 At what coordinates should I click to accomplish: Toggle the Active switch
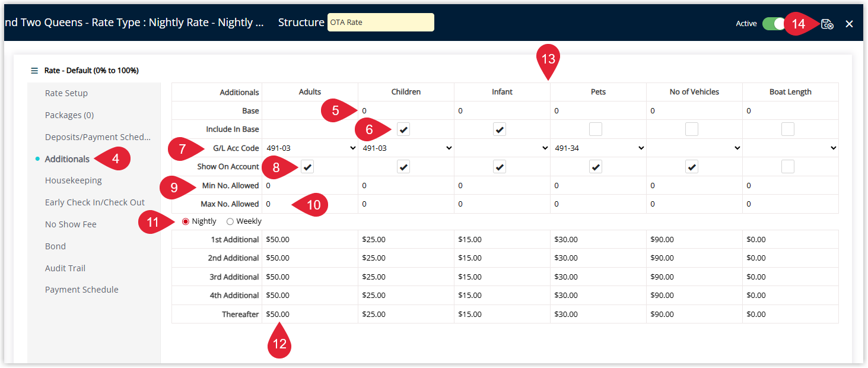point(773,24)
